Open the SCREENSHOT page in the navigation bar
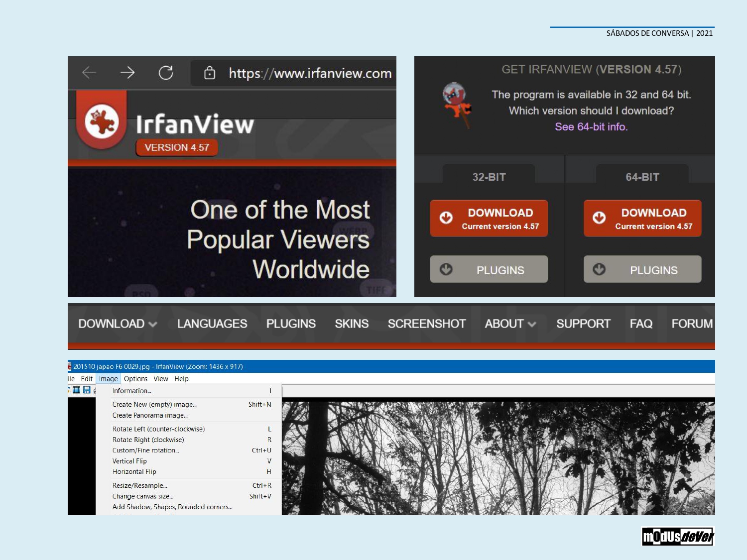Screen dimensions: 747x560 coord(426,324)
